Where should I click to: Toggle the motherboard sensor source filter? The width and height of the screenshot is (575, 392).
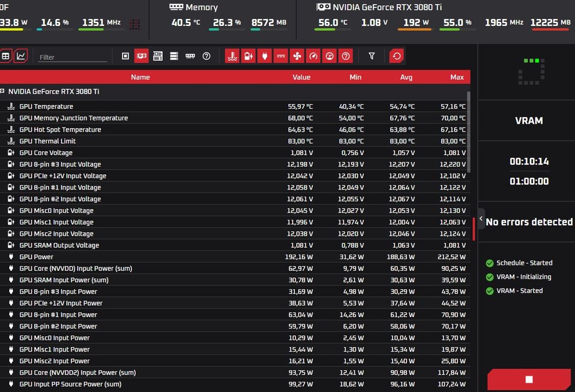pos(158,56)
